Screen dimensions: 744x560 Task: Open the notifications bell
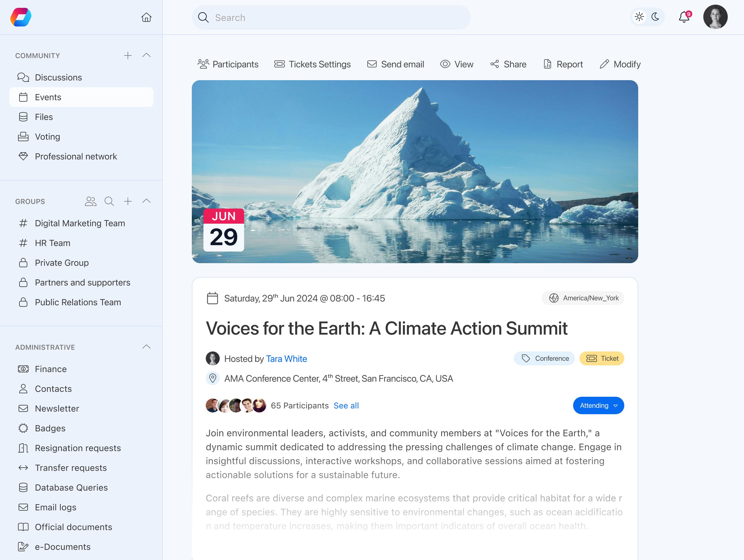684,17
